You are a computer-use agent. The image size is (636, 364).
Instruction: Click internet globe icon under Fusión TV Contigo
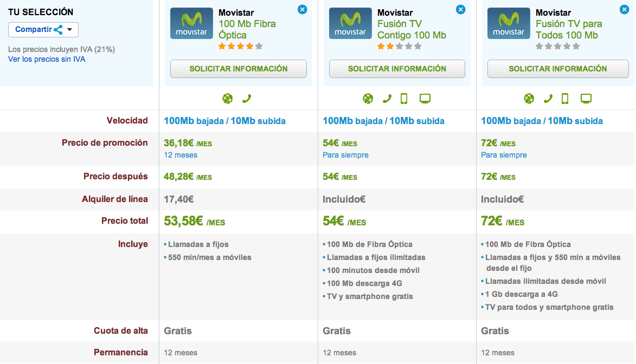368,99
